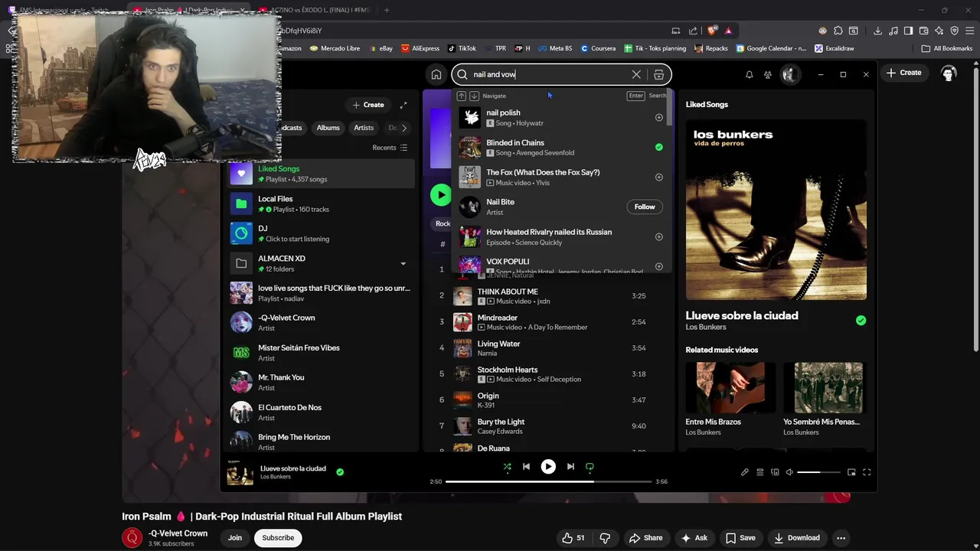Open Friend Activity icon in Spotify

tap(768, 74)
